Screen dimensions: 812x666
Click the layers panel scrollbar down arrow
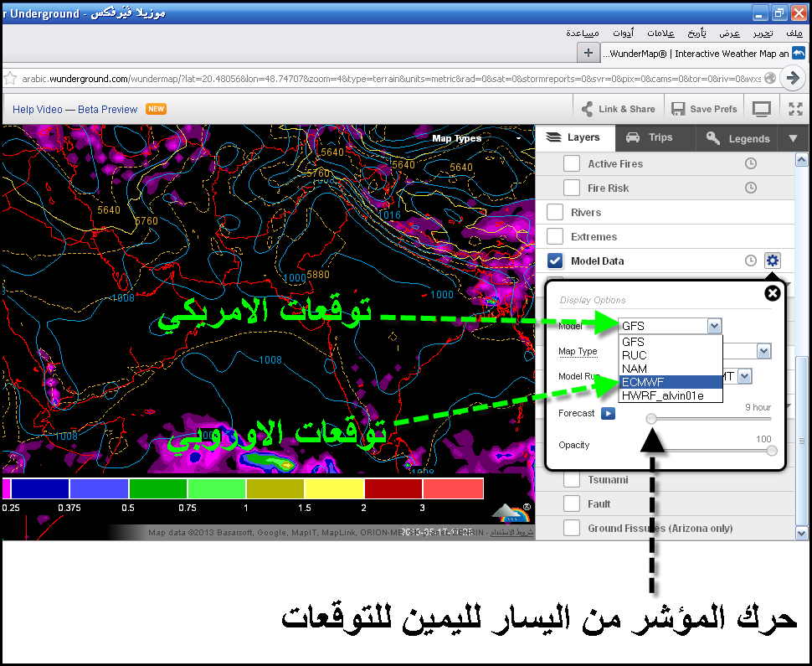801,532
